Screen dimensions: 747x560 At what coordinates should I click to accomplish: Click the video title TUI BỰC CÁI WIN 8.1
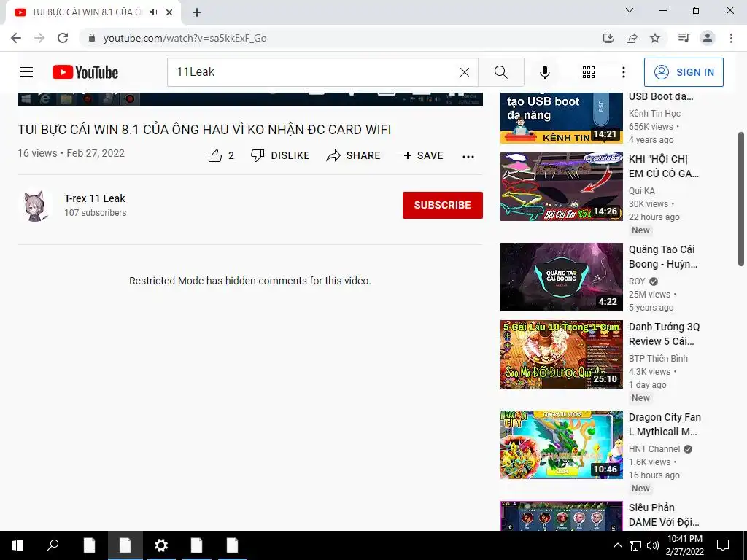click(204, 130)
